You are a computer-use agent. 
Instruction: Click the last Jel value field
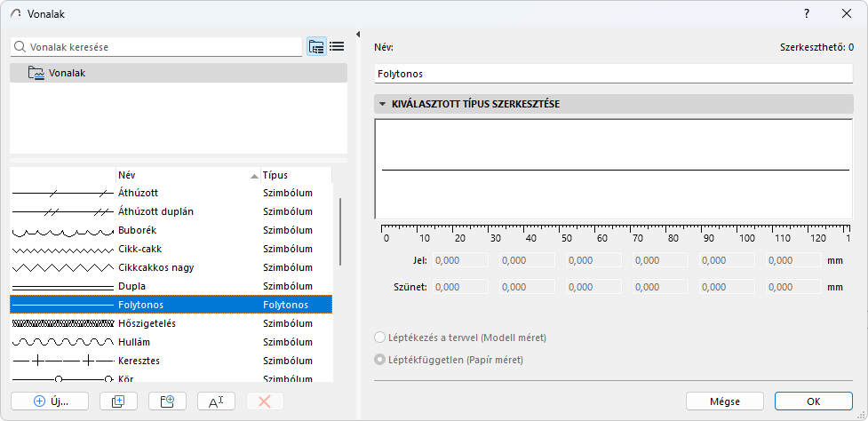[x=794, y=260]
